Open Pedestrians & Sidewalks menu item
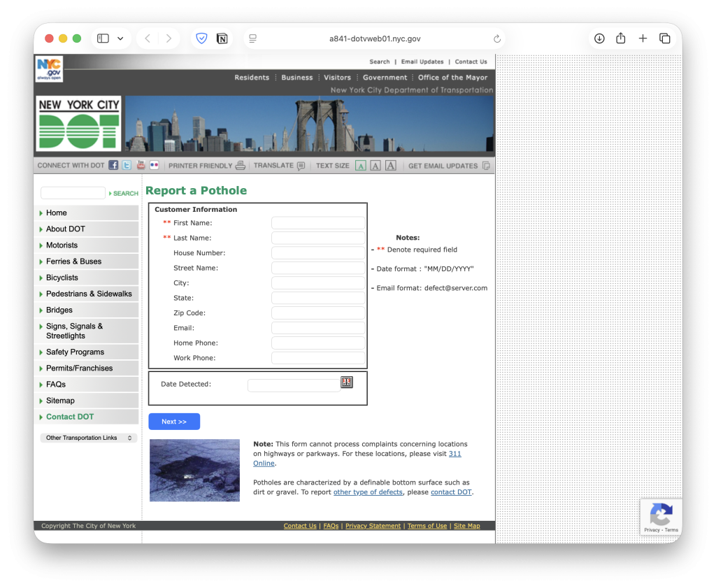716x588 pixels. click(x=89, y=294)
